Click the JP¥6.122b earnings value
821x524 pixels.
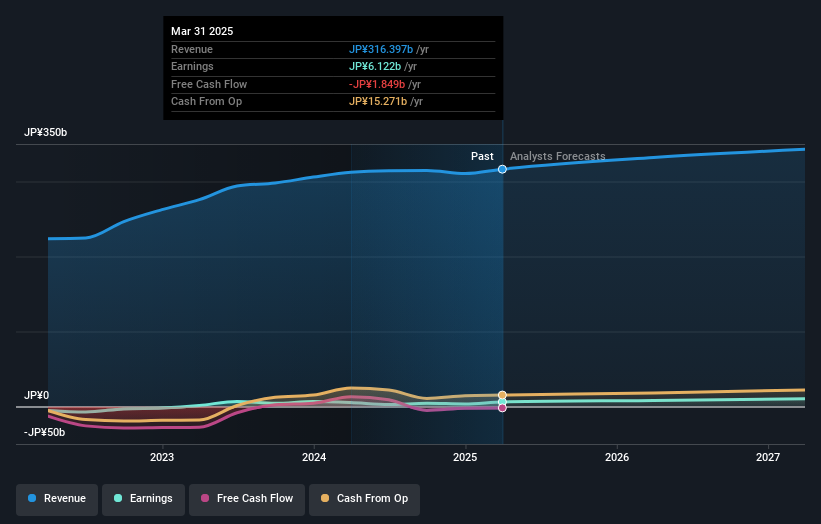click(x=375, y=66)
